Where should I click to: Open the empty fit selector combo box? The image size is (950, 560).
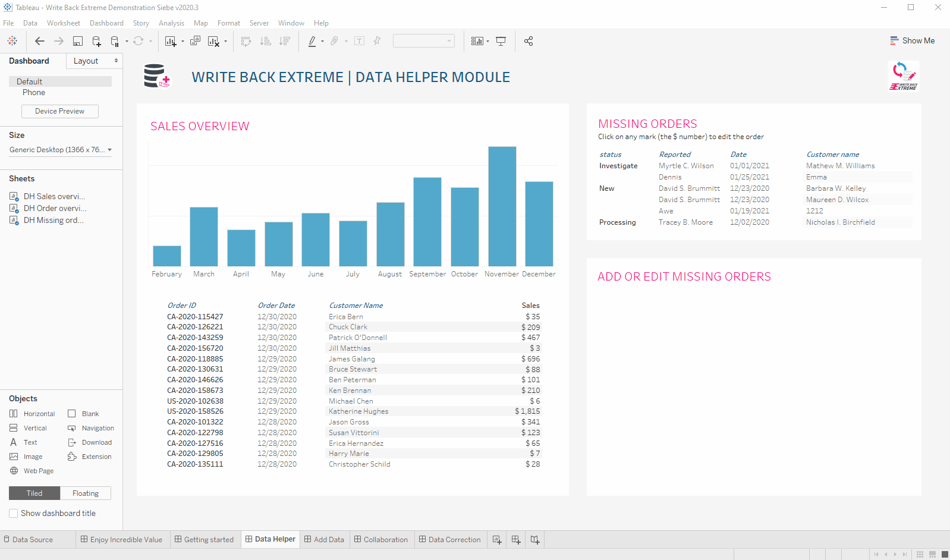click(423, 41)
